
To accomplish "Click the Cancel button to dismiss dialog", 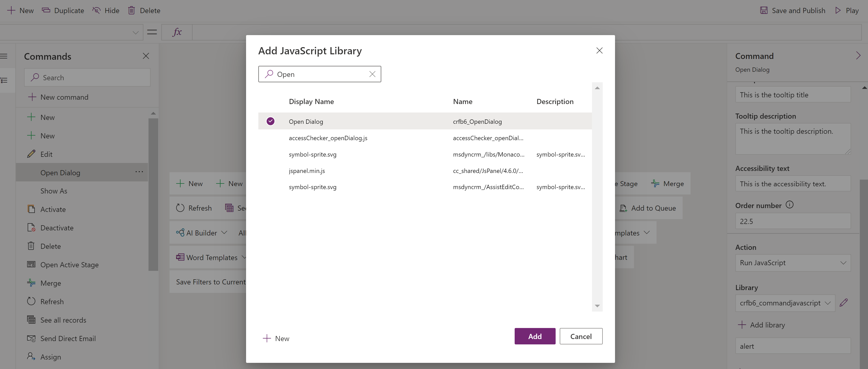I will tap(581, 336).
